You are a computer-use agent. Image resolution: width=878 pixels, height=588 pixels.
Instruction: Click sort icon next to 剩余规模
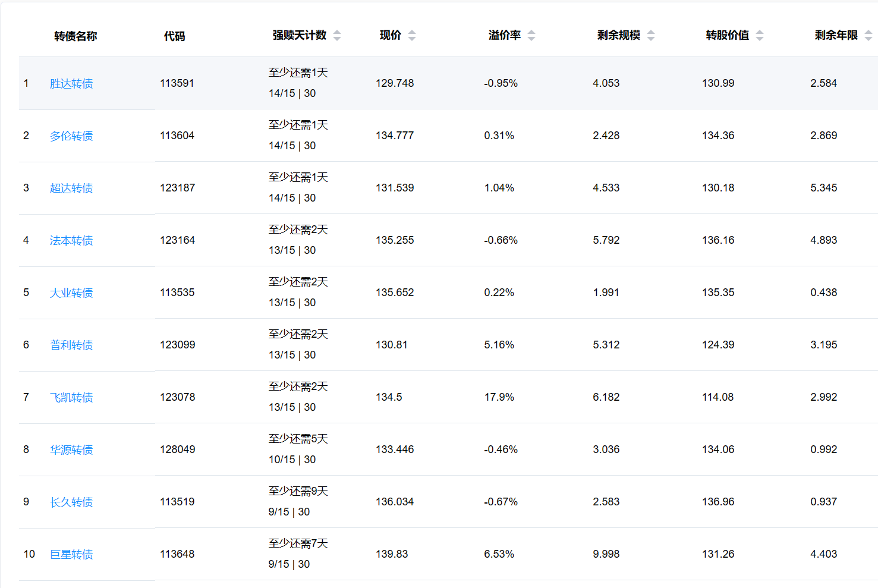(x=651, y=36)
